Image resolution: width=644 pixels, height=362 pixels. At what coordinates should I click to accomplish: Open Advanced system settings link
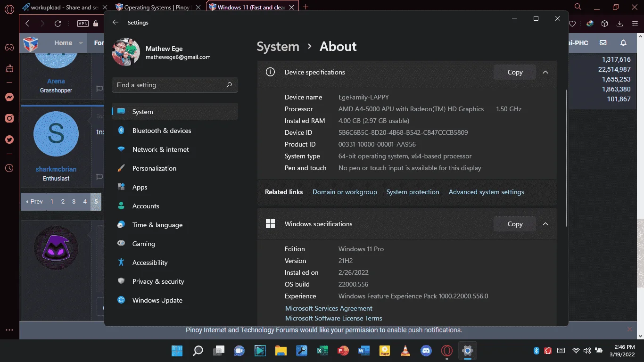(x=486, y=192)
